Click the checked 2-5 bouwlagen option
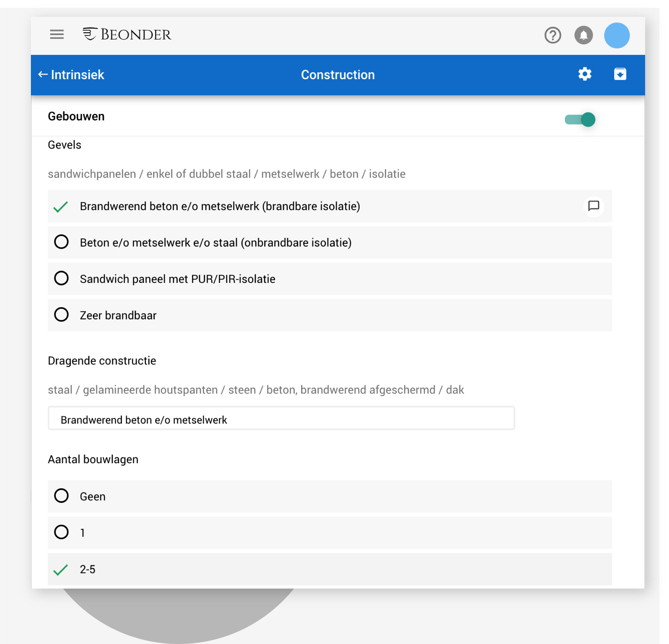Viewport: 669px width, 644px height. (x=61, y=569)
